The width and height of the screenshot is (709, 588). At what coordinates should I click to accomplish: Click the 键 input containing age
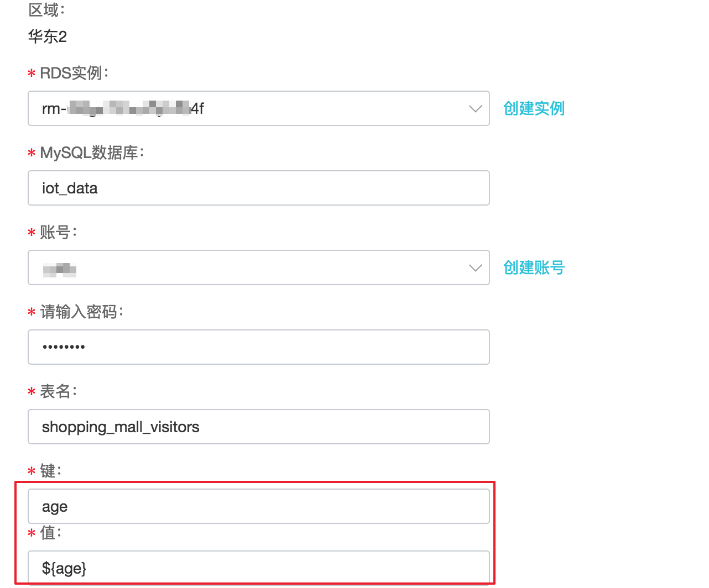258,507
